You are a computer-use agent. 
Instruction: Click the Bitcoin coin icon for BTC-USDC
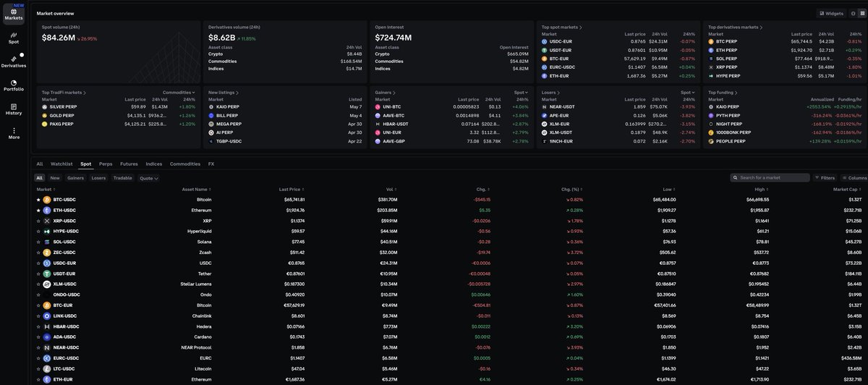(47, 199)
